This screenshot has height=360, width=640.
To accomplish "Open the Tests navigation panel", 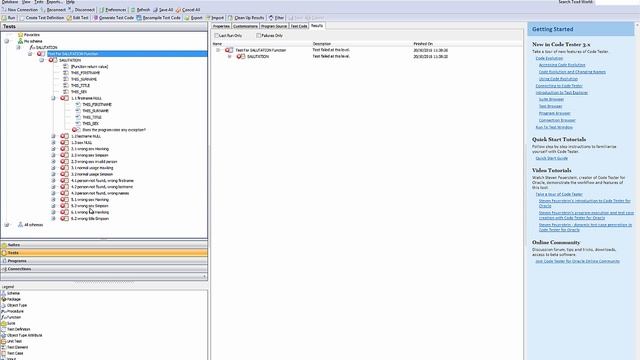I will (104, 253).
